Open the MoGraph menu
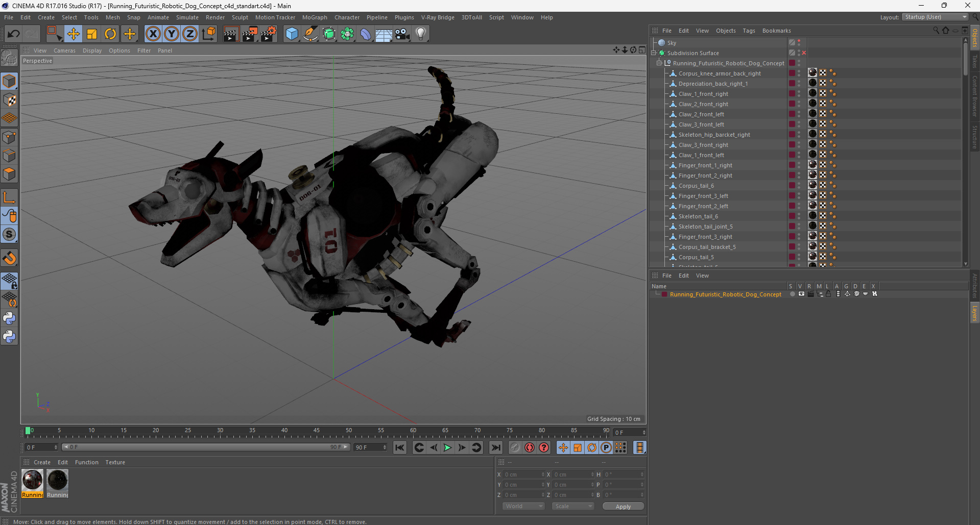 click(315, 17)
